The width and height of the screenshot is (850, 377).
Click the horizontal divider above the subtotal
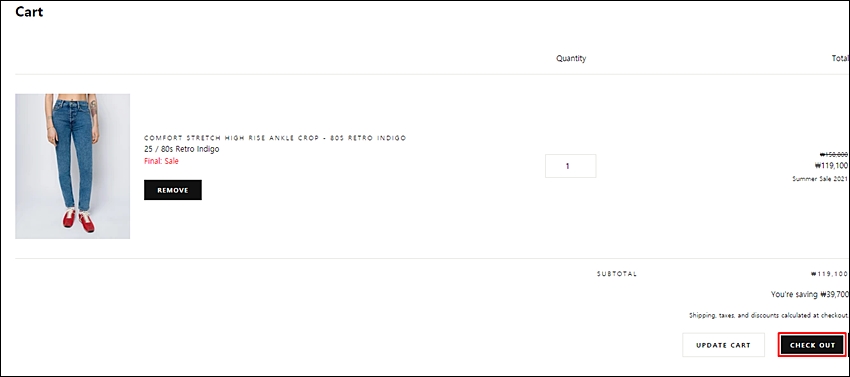click(432, 259)
